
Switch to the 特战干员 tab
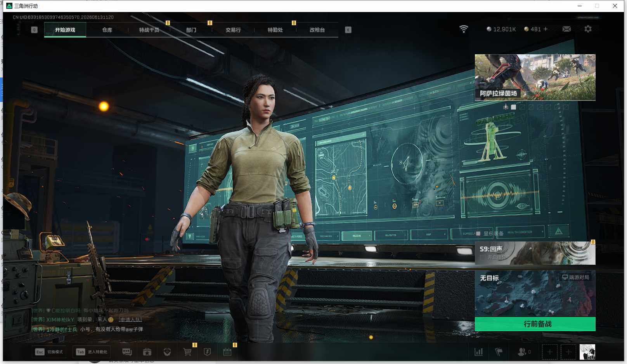(x=149, y=30)
